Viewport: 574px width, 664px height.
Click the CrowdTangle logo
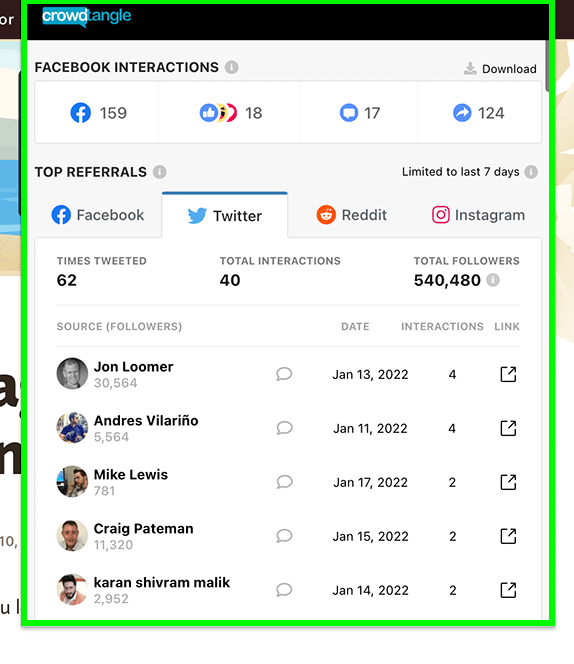click(86, 17)
